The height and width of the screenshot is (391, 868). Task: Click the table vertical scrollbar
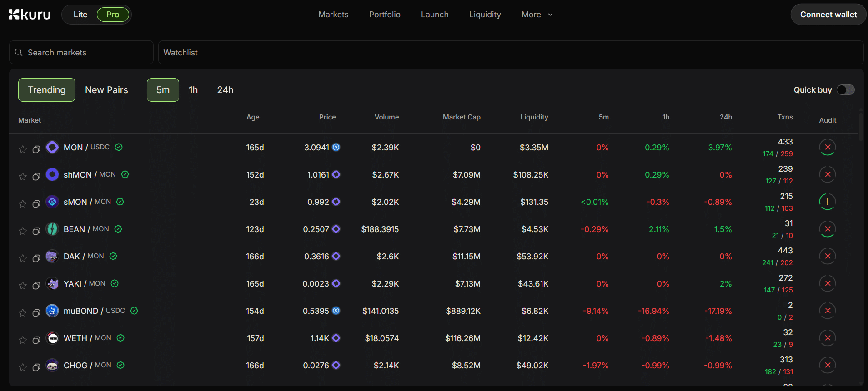coord(861,128)
